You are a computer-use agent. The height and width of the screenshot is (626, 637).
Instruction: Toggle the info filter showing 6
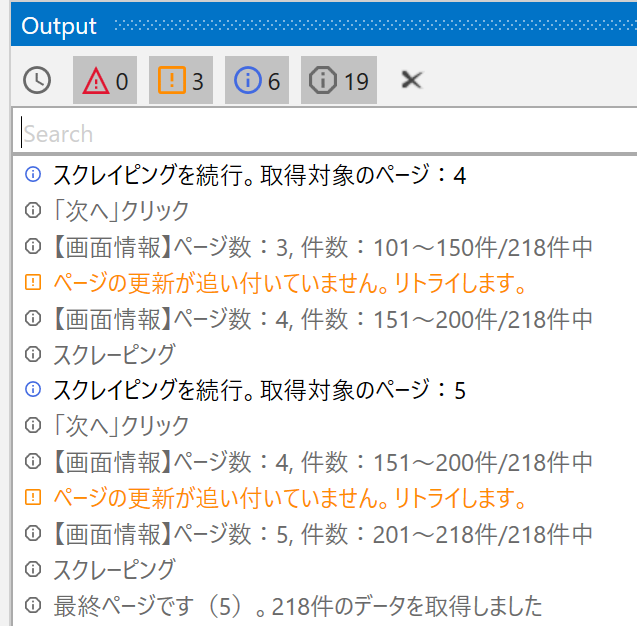(x=257, y=80)
